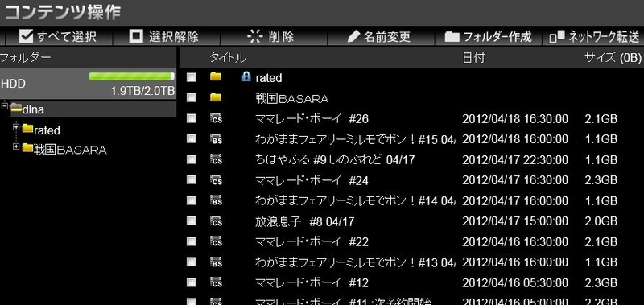Tick the checkbox for ママレード・ボーイ #22
644x305 pixels.
[191, 241]
